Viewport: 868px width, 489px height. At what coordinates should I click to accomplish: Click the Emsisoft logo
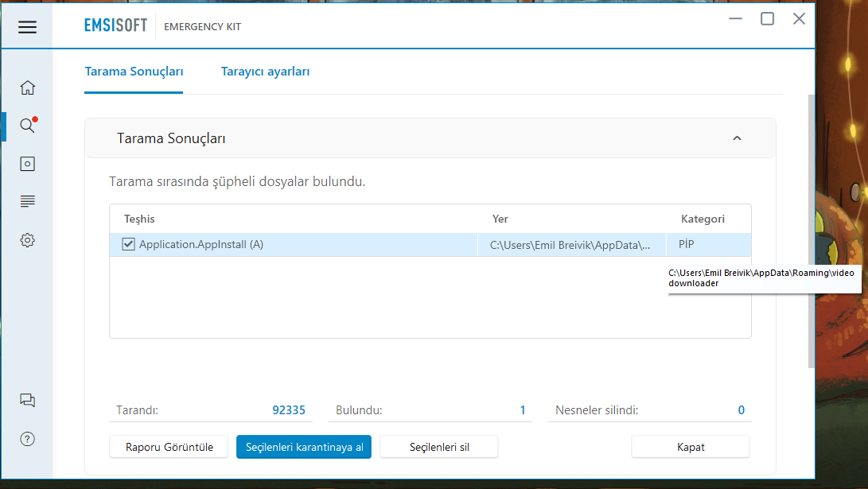coord(115,25)
